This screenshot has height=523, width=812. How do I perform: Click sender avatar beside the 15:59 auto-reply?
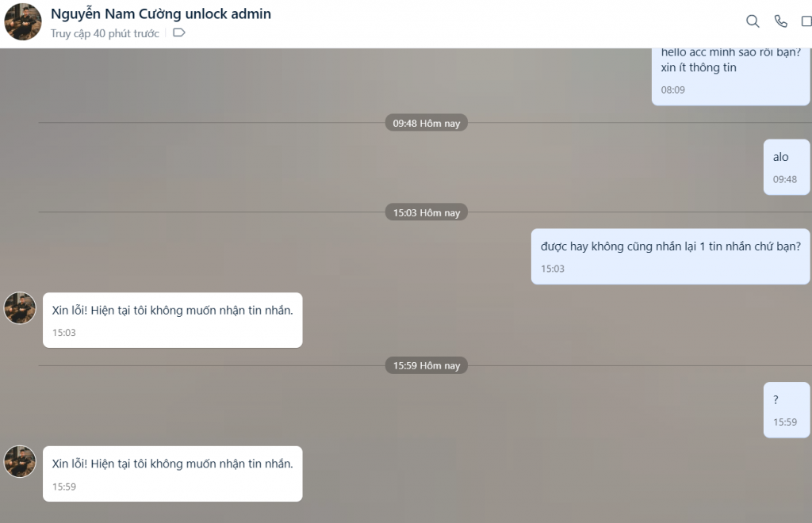tap(20, 461)
